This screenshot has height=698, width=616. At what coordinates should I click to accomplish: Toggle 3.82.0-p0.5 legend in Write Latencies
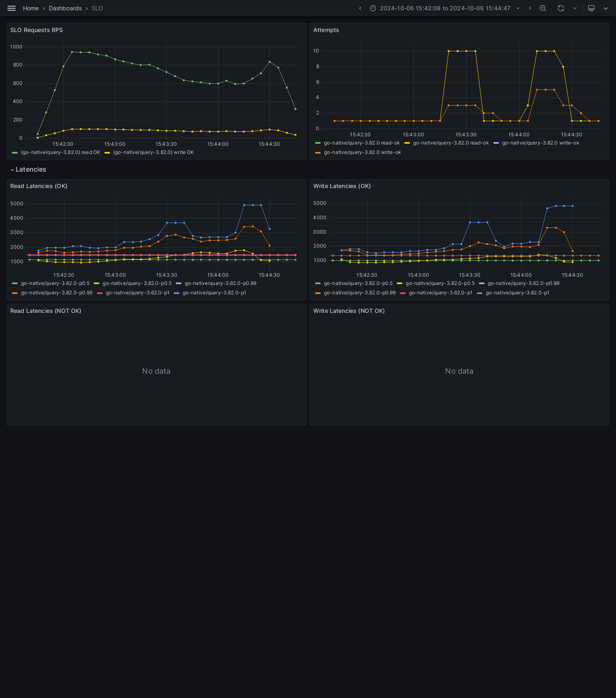[440, 283]
